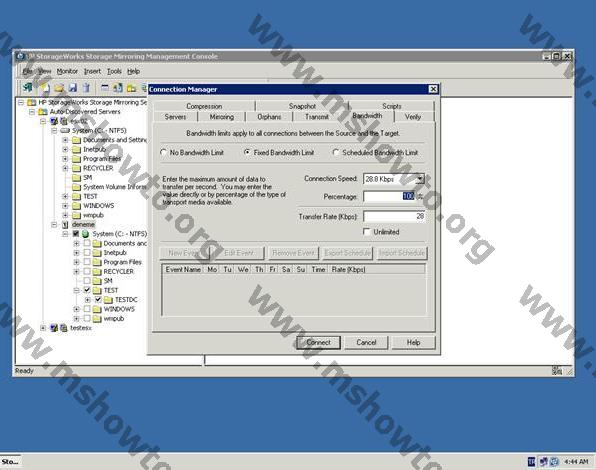Open the Tools menu

point(114,71)
